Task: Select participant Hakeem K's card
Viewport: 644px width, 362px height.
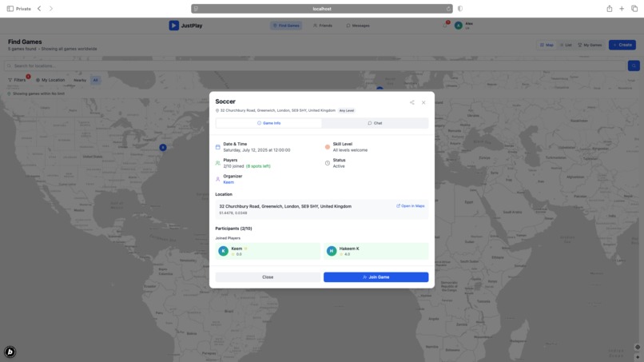Action: tap(376, 251)
